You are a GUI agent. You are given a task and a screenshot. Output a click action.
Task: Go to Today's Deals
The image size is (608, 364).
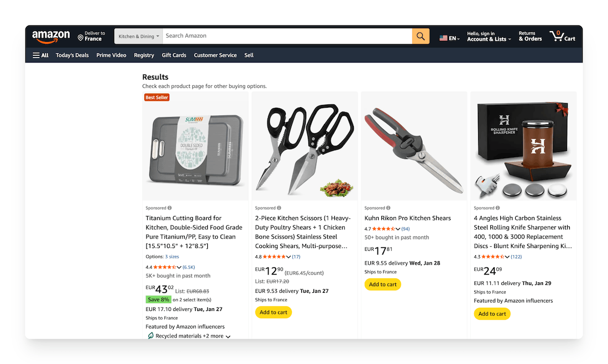pyautogui.click(x=72, y=55)
